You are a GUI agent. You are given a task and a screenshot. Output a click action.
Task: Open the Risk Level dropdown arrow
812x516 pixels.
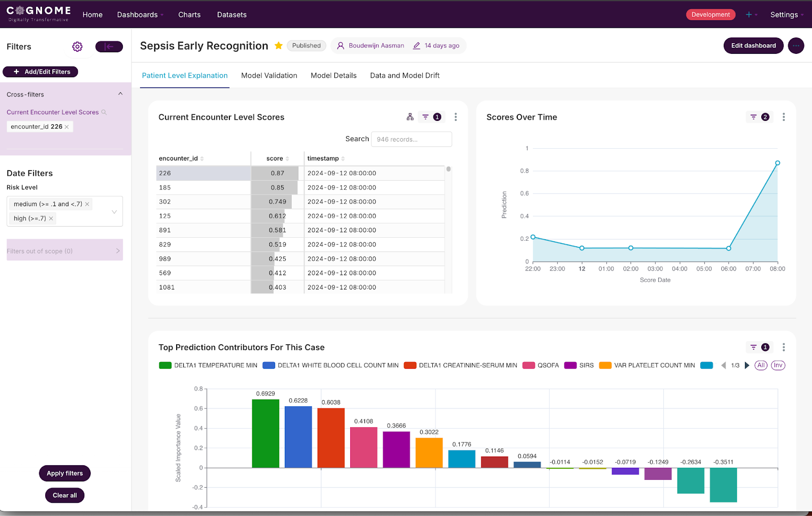[114, 211]
